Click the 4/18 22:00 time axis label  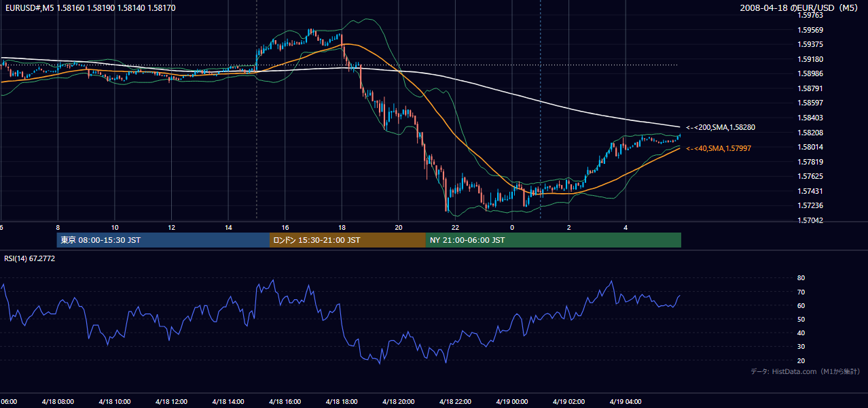[455, 401]
